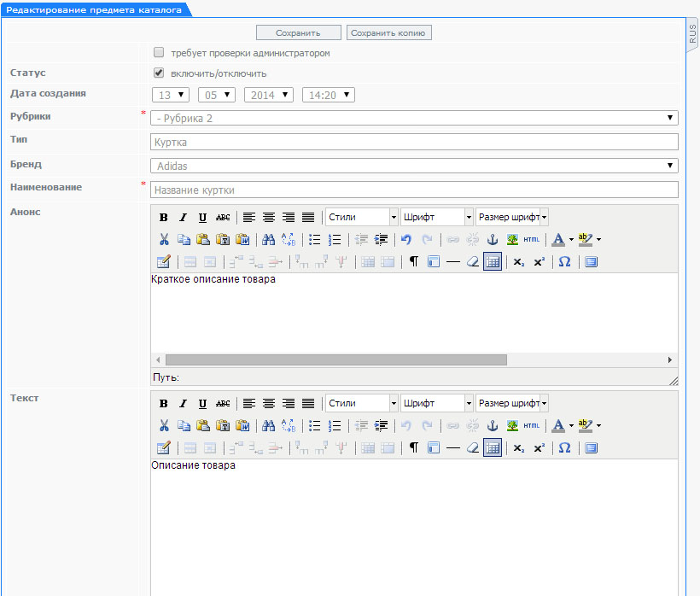Insert special character Omega in Анонс editor
Image resolution: width=700 pixels, height=596 pixels.
[x=564, y=262]
